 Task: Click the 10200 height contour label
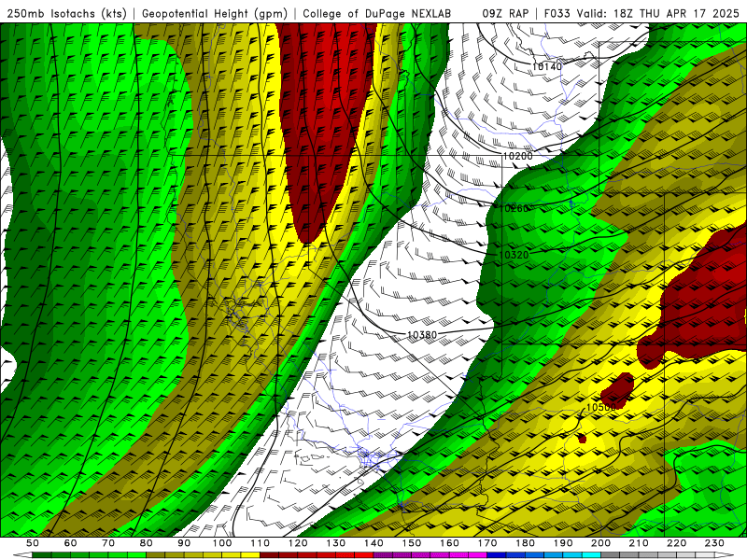pos(518,156)
